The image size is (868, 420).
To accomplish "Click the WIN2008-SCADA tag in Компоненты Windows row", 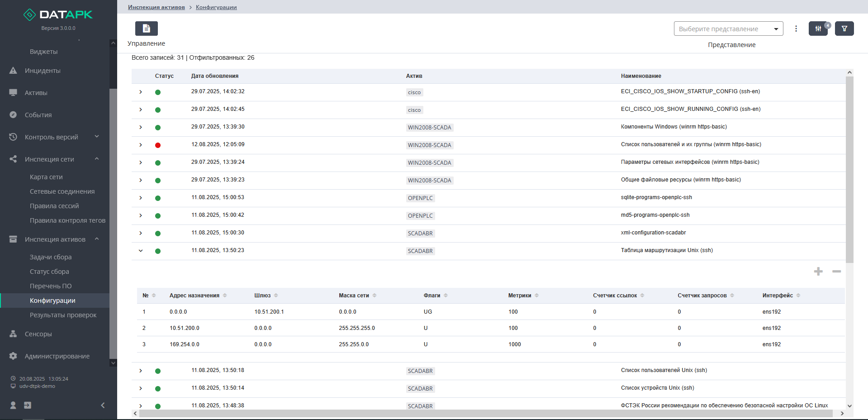I will pos(430,128).
